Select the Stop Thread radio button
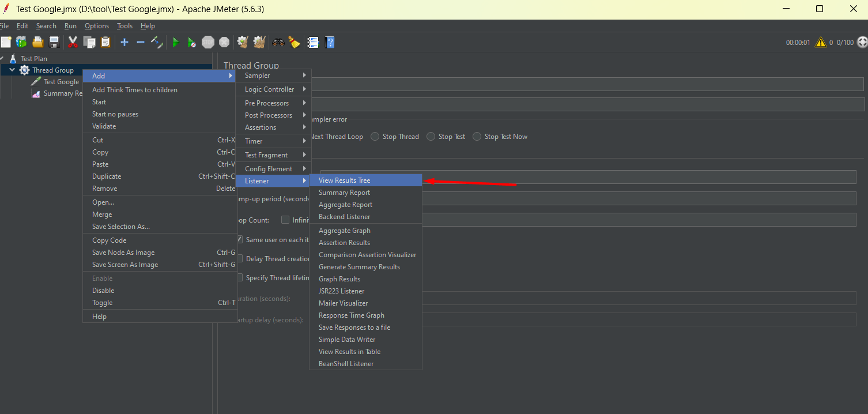Viewport: 868px width, 414px height. click(375, 137)
